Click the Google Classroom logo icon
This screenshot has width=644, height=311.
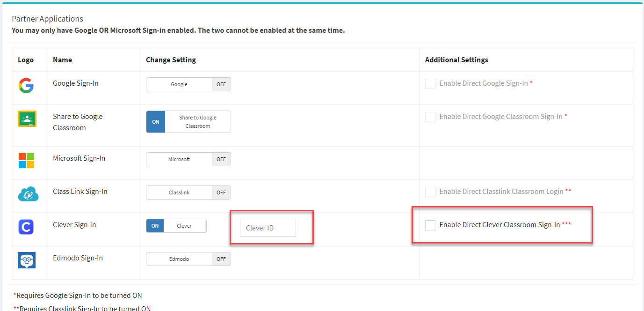point(27,119)
